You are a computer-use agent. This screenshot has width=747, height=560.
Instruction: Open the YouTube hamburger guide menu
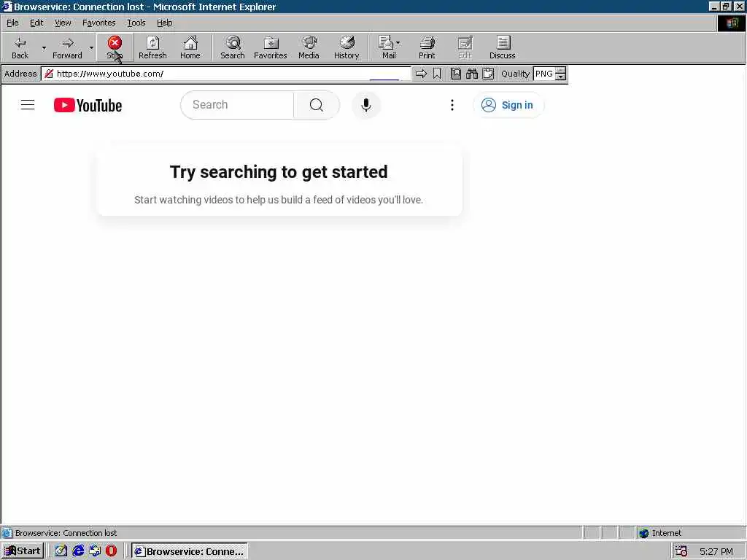[28, 105]
